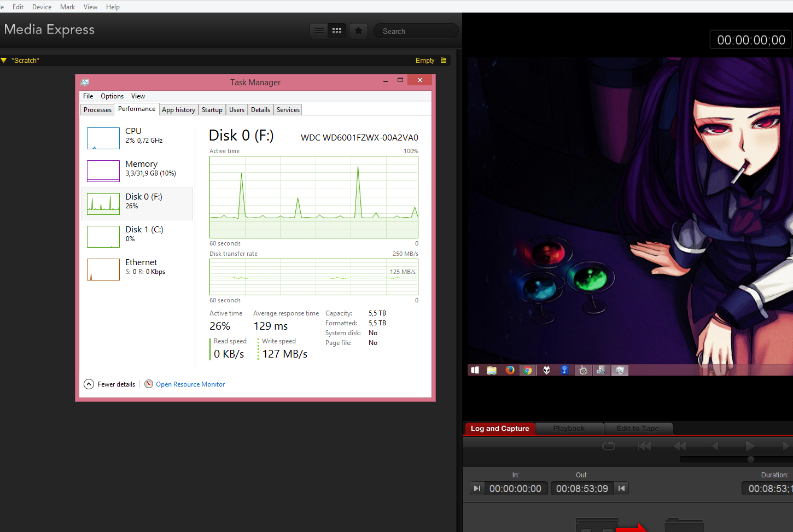Screen dimensions: 793x532
Task: Click the play transport button
Action: [750, 446]
